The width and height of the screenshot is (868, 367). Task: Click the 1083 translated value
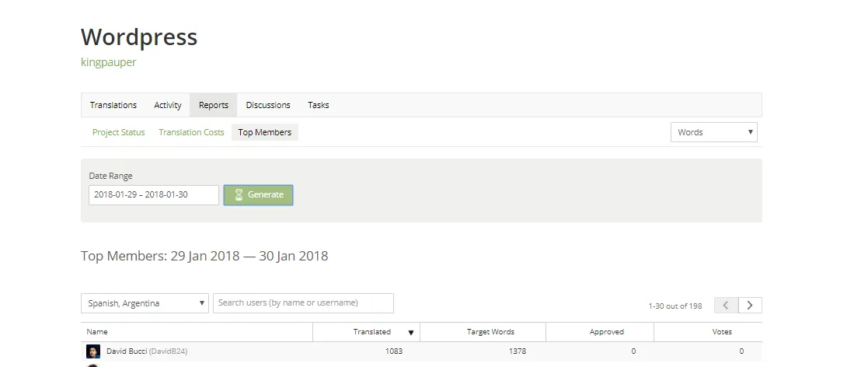(394, 351)
